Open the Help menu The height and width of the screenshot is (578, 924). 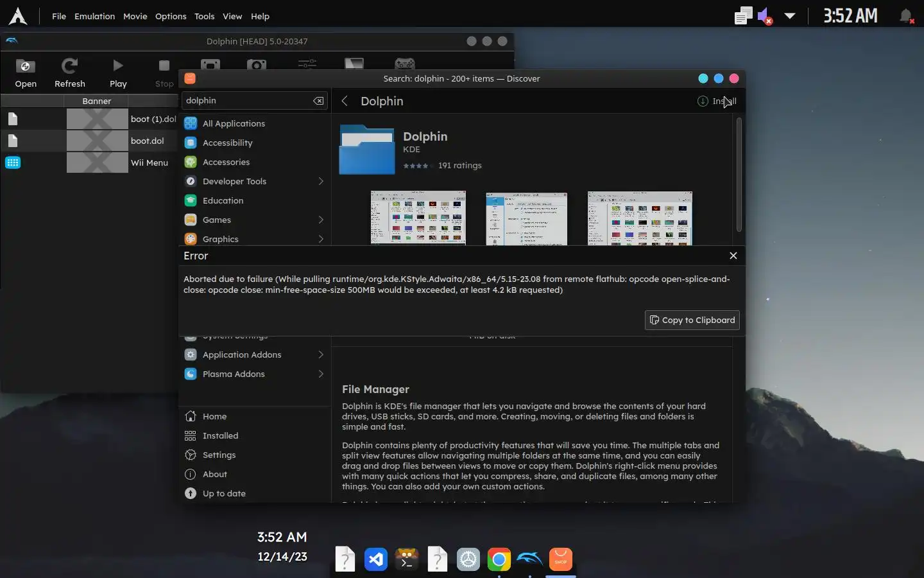click(x=260, y=16)
